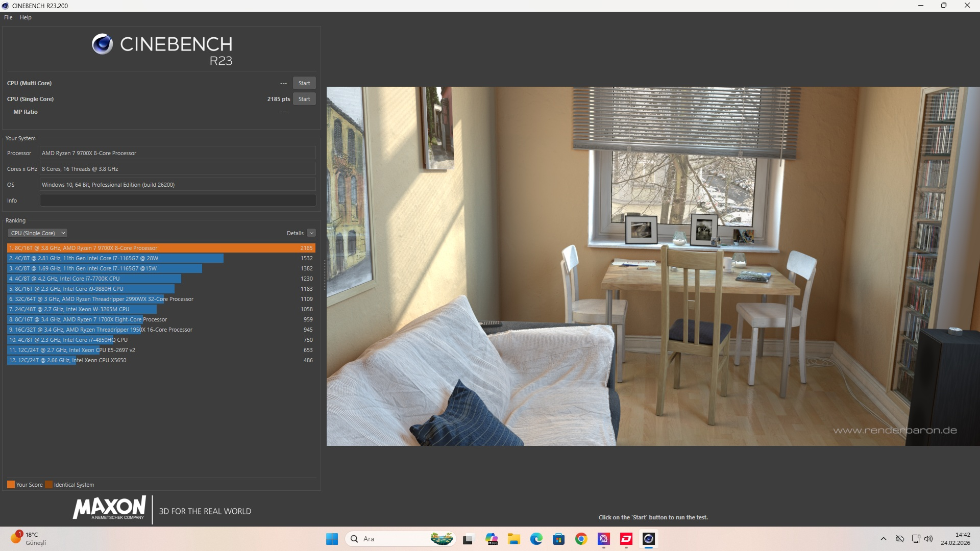
Task: Select the Intel Core i7-7700K ranking row
Action: [161, 279]
